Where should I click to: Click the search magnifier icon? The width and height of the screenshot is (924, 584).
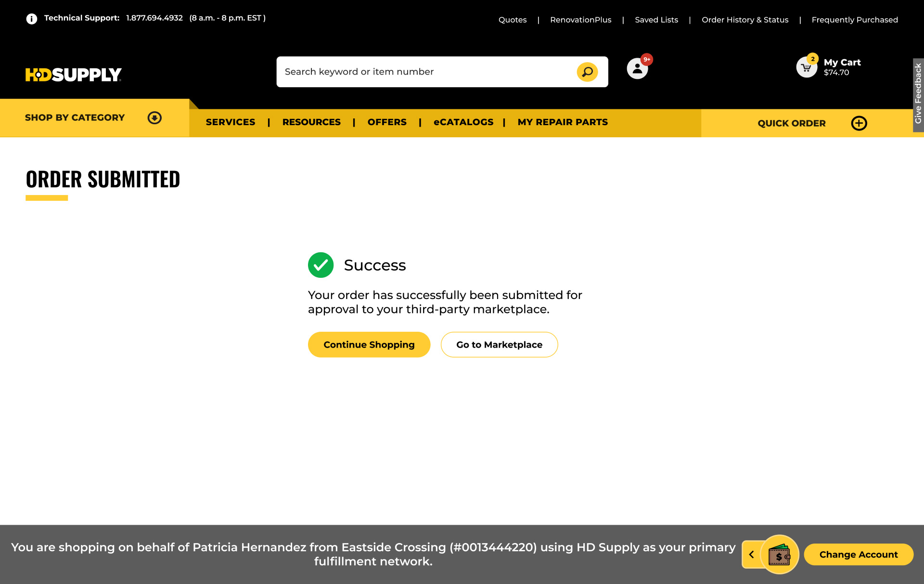click(x=587, y=72)
